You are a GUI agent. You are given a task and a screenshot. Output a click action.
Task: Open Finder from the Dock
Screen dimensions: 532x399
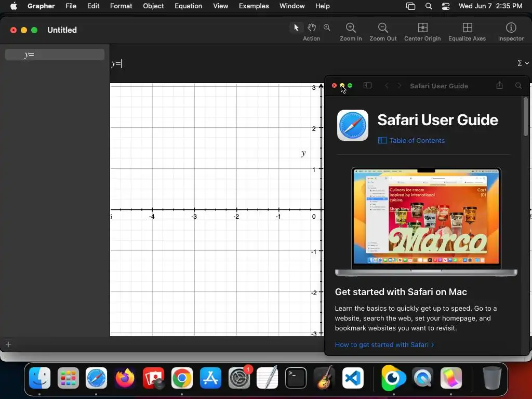pos(39,378)
